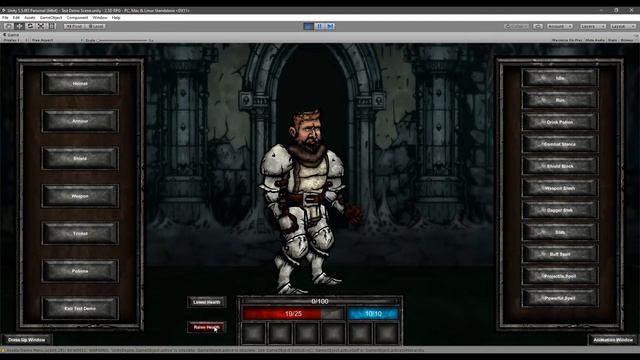Click the red health bar showing 19/25

(293, 314)
